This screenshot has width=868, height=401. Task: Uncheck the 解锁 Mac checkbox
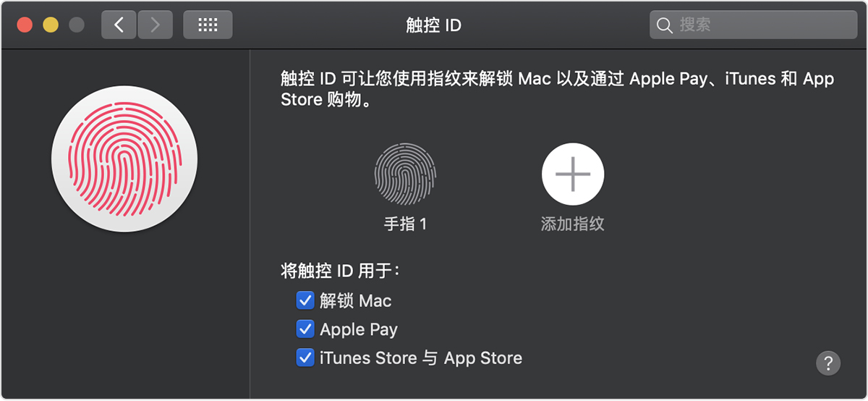pos(305,300)
